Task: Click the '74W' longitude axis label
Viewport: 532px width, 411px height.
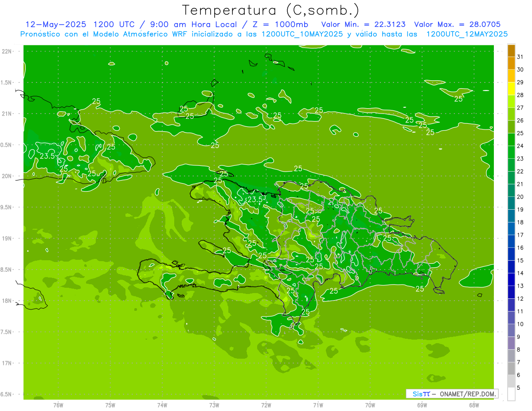Action: pos(162,405)
